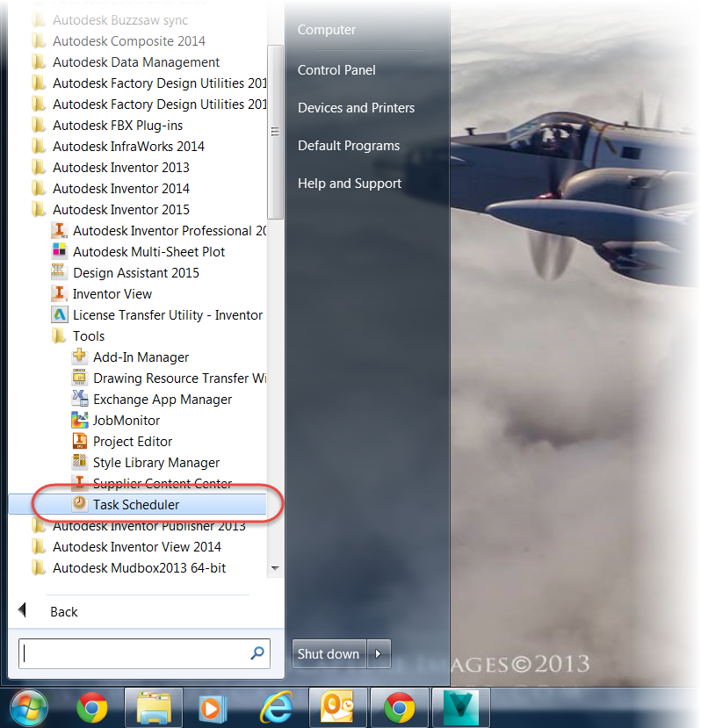Open Default Programs
The width and height of the screenshot is (701, 728).
[x=349, y=146]
